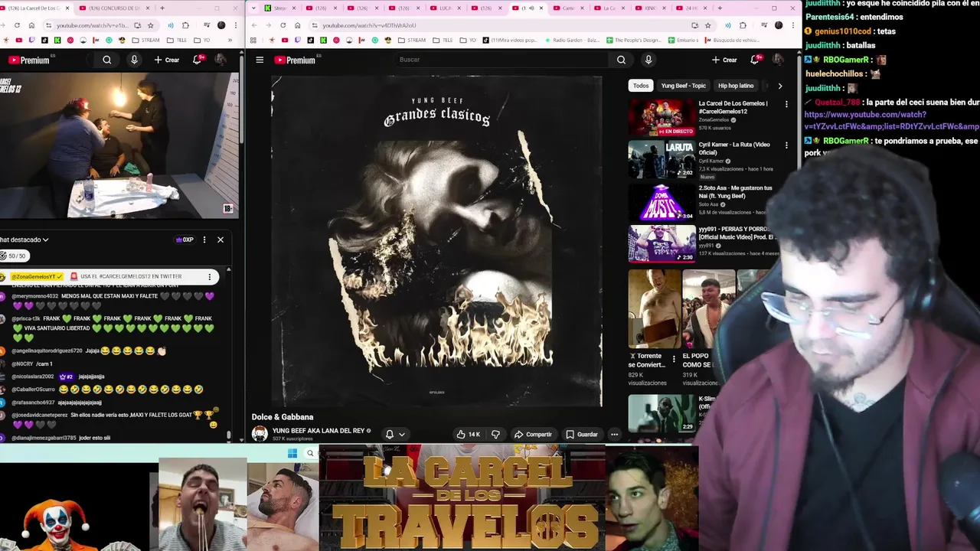Open the apps grid in right browser bookmarks bar
Image resolution: width=980 pixels, height=551 pixels.
[253, 40]
